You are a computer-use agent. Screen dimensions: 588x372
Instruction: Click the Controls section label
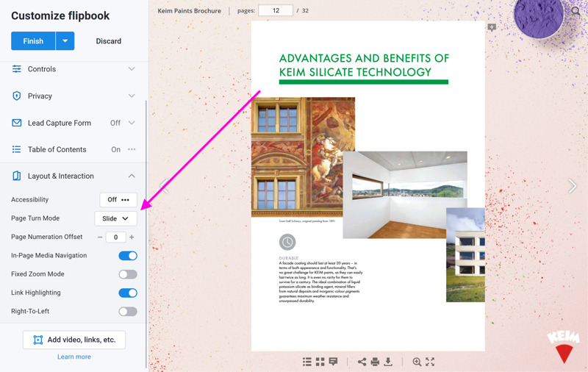(42, 69)
